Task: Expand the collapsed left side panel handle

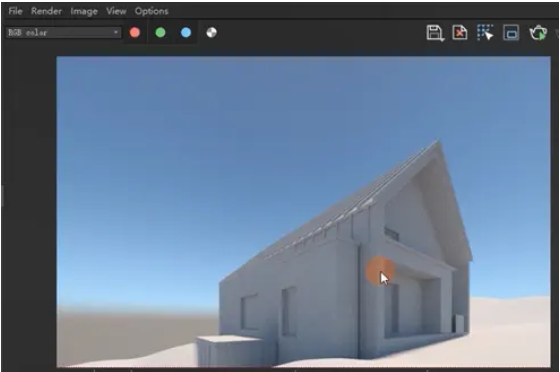Action: click(2, 196)
